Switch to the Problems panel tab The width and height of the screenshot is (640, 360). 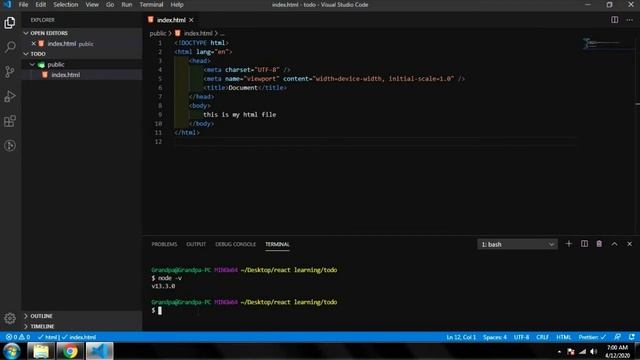[x=164, y=244]
